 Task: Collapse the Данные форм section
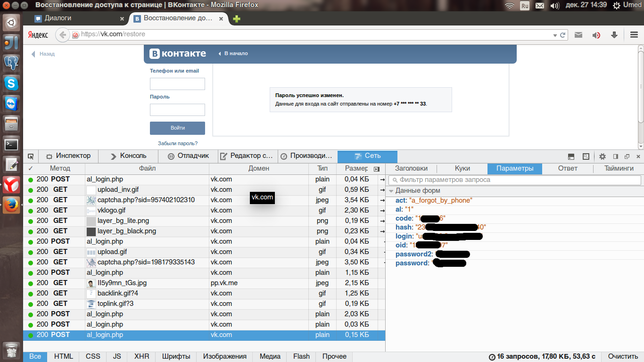[391, 191]
